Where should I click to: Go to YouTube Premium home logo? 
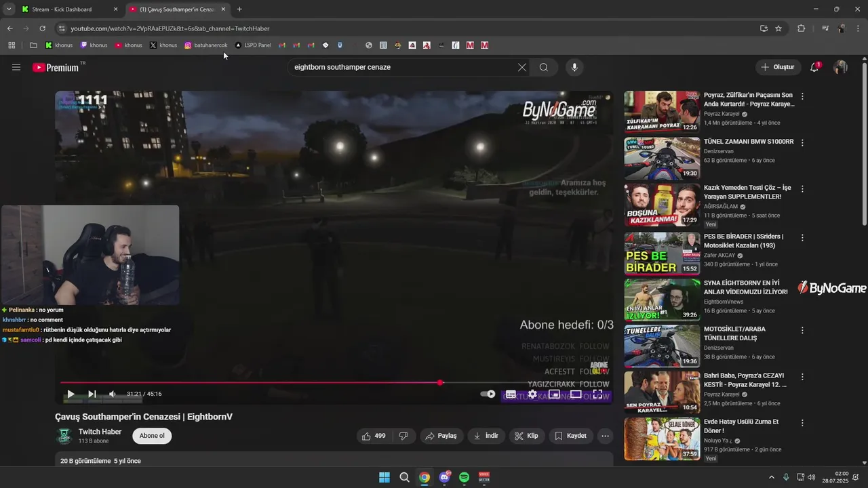coord(55,67)
